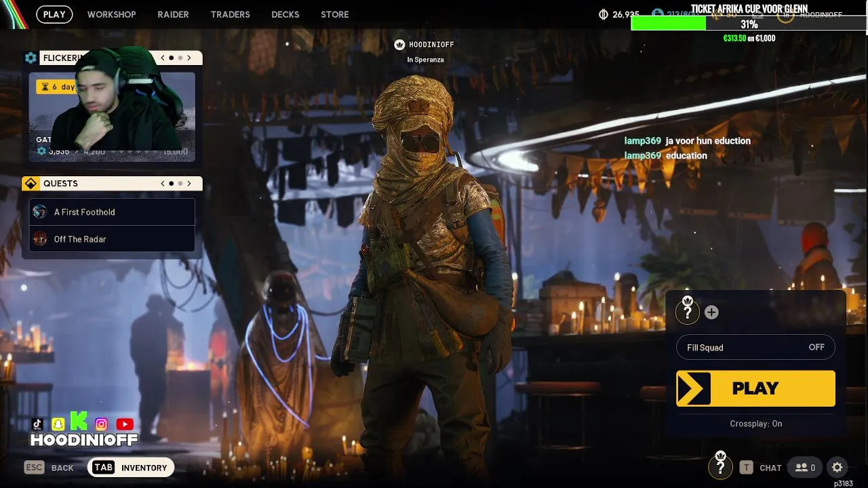Open the friends list showing 0
This screenshot has width=868, height=488.
pos(805,468)
